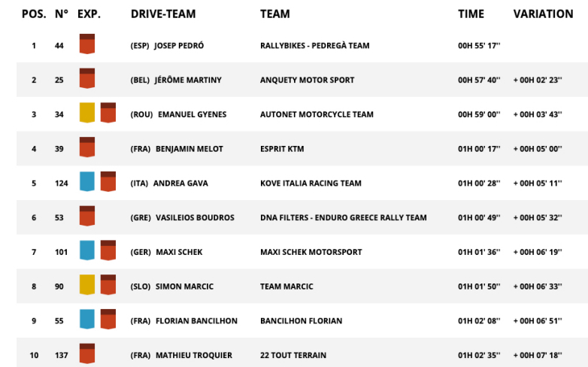Open the Kove Italia Racing Team entry
The height and width of the screenshot is (367, 588).
point(311,183)
